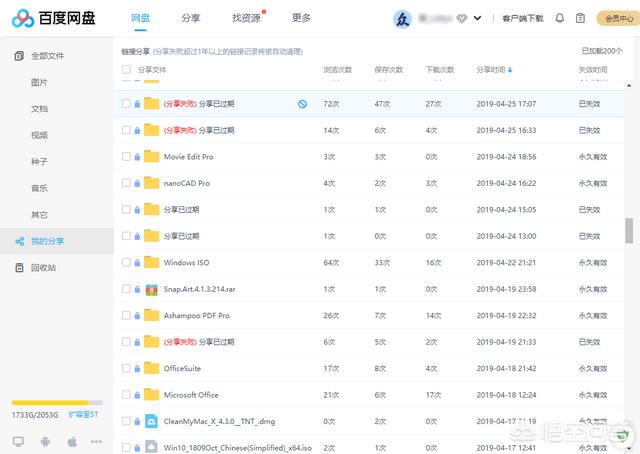Check the Movie Edit Pro row checkbox
640x454 pixels.
pyautogui.click(x=127, y=156)
